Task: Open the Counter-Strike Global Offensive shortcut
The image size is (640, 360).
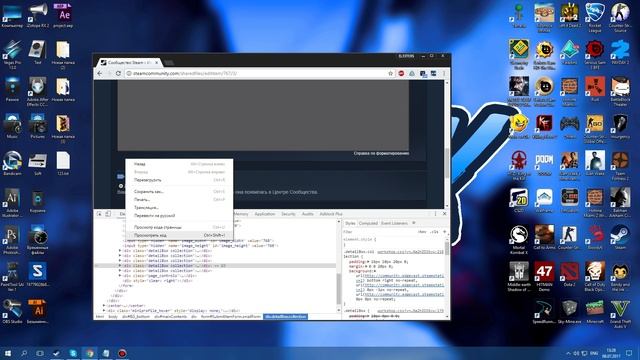Action: point(595,128)
